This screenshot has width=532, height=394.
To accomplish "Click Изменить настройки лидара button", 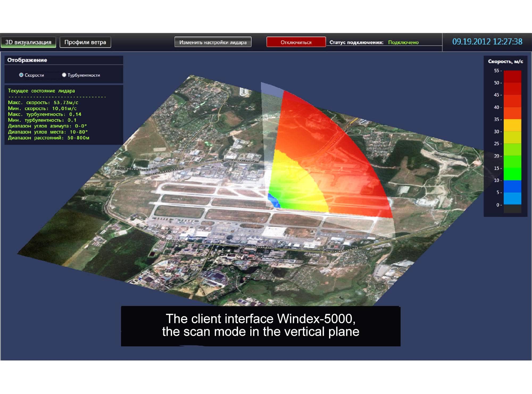I will 213,42.
